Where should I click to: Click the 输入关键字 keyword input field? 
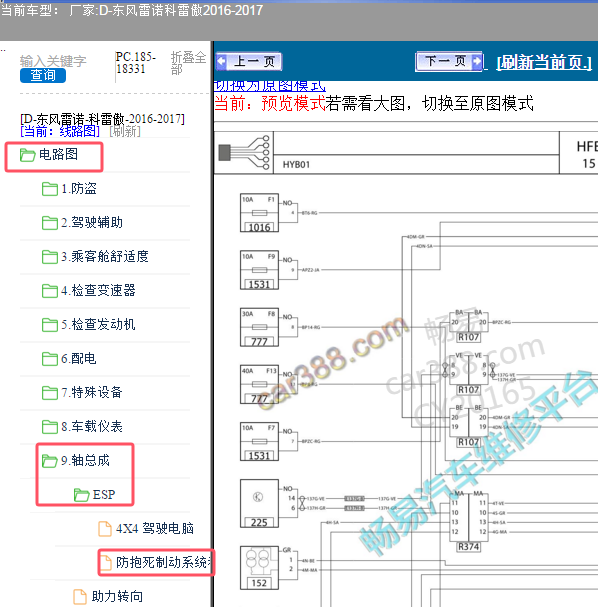pos(53,61)
